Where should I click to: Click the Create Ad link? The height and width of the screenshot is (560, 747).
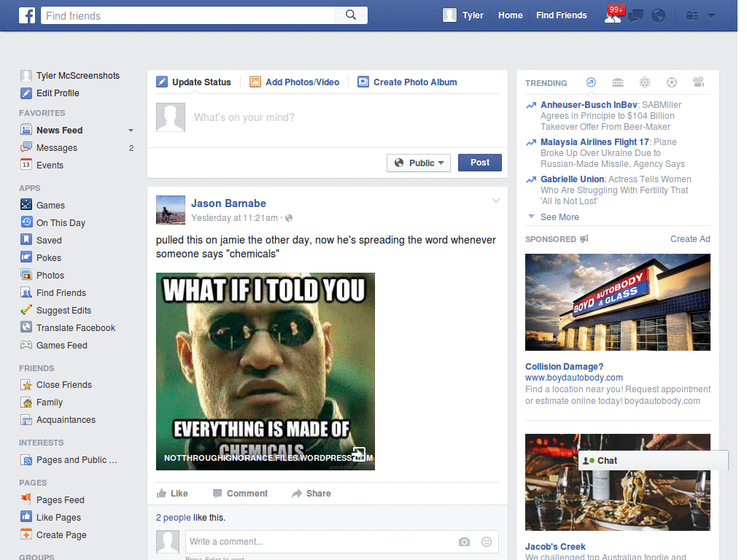click(x=690, y=238)
